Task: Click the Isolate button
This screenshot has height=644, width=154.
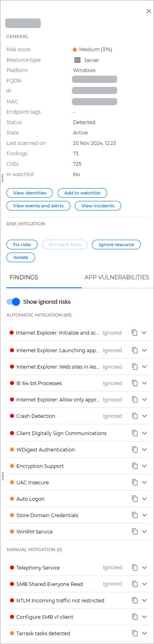Action: [x=21, y=257]
